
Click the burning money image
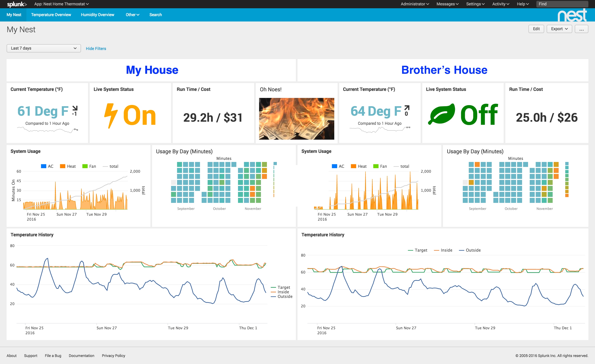click(296, 119)
